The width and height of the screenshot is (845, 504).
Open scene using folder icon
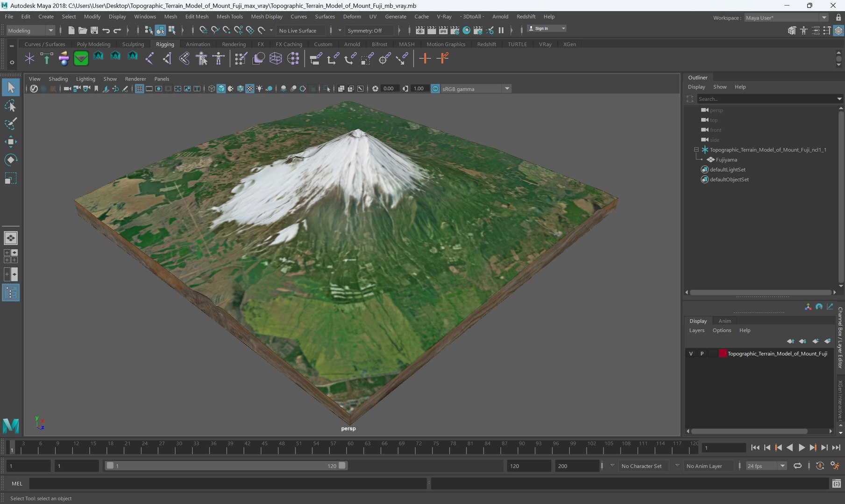83,30
